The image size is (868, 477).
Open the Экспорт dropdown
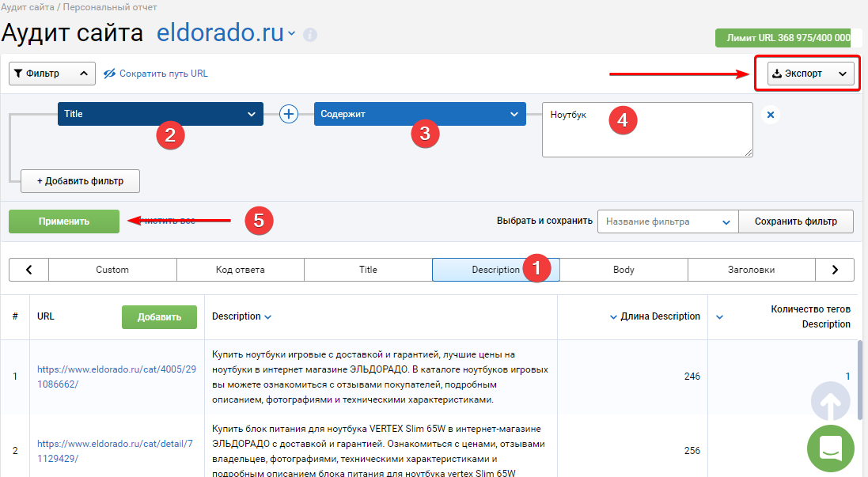(810, 74)
